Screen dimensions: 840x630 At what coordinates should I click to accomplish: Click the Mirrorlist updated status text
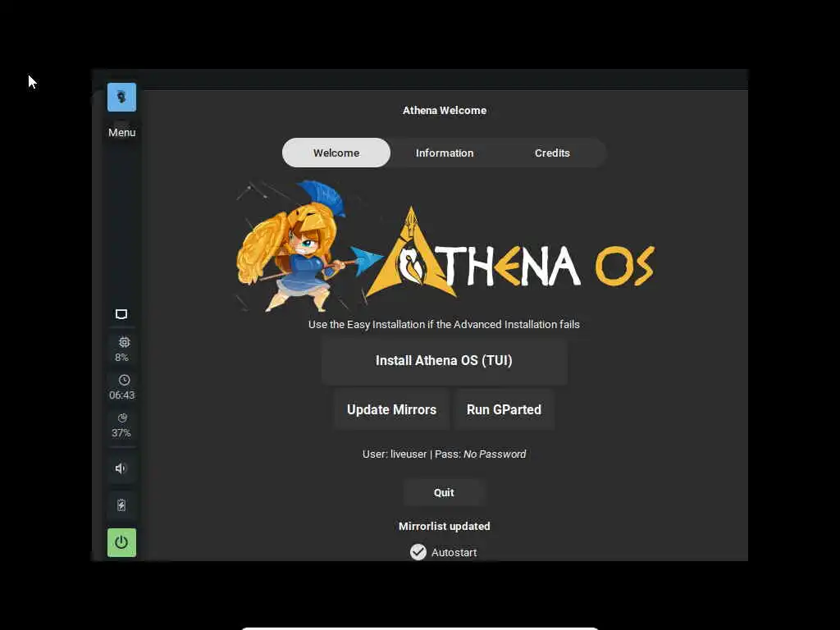pos(444,526)
